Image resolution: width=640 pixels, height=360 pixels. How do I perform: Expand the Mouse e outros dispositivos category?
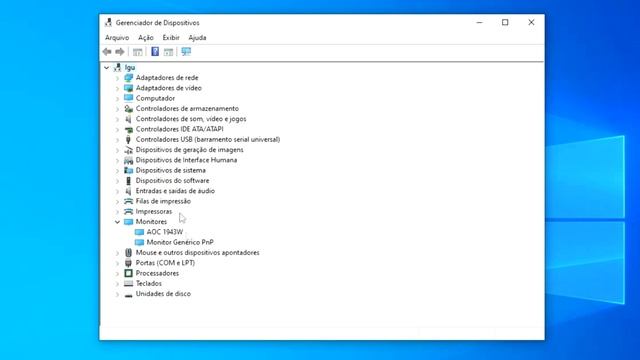coord(118,253)
